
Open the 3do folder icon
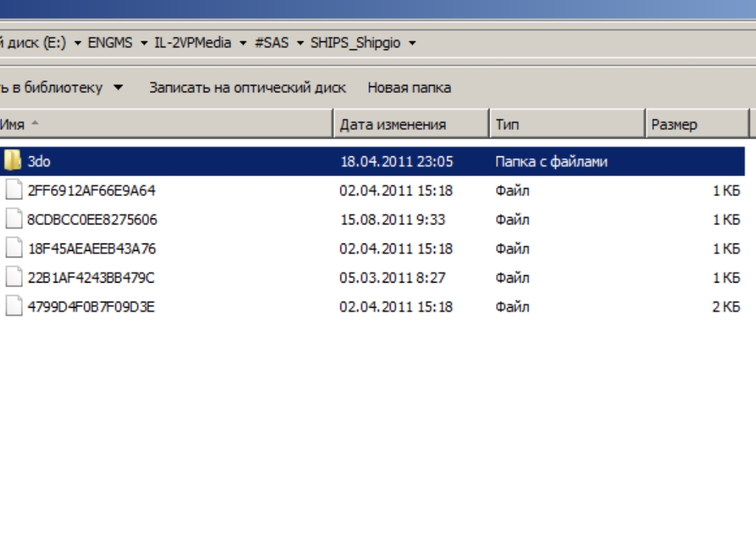12,161
